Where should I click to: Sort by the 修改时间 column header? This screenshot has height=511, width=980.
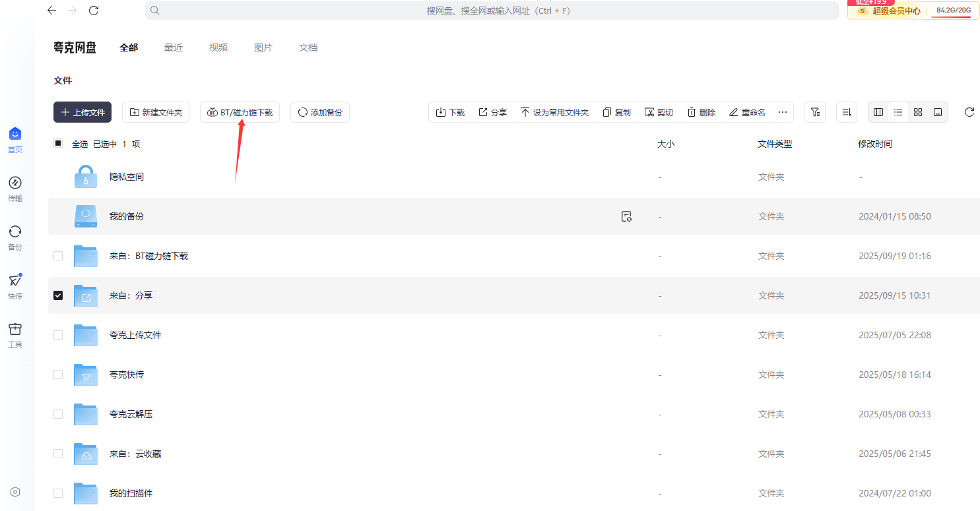(875, 144)
